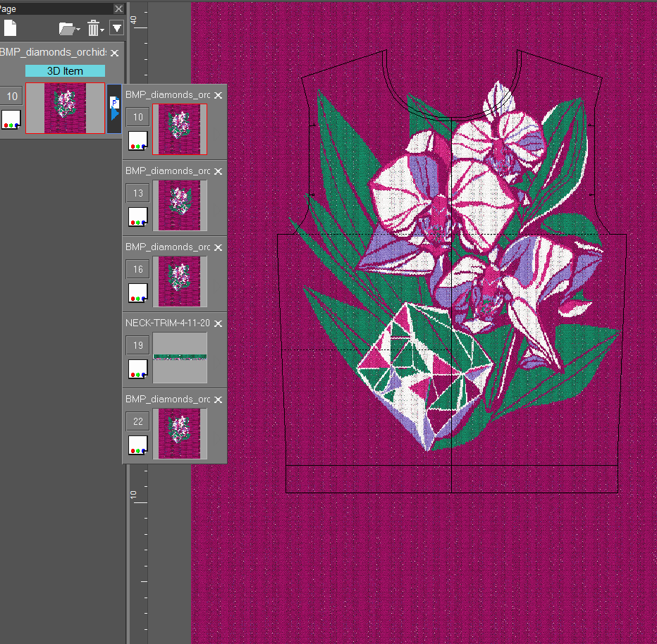Click the 'BMP_diamonds_orc' title above page 22
The height and width of the screenshot is (644, 657).
(x=168, y=399)
